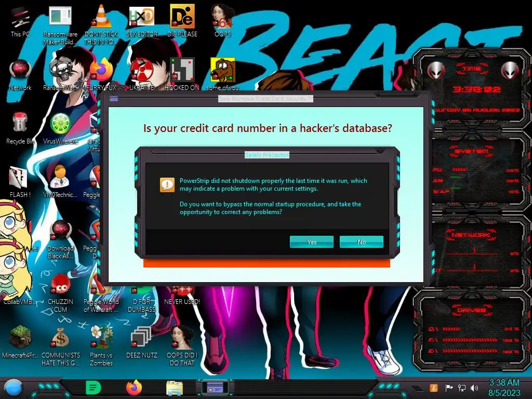This screenshot has height=399, width=532.
Task: Open the OOPS DID I DO THAT icon
Action: click(x=182, y=346)
